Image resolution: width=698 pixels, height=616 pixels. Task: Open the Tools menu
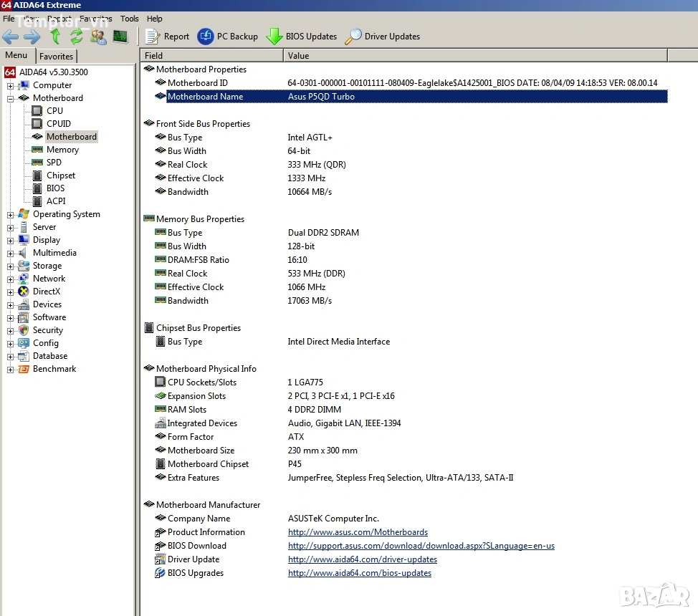(x=130, y=19)
